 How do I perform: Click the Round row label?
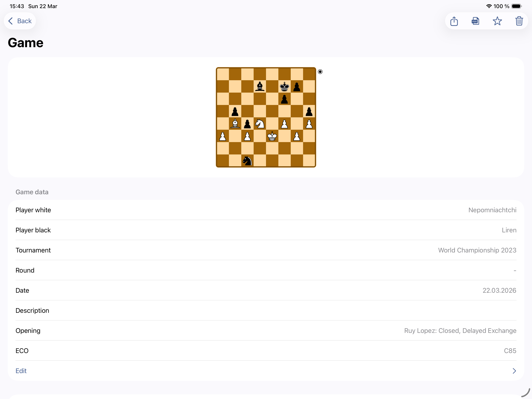click(25, 270)
